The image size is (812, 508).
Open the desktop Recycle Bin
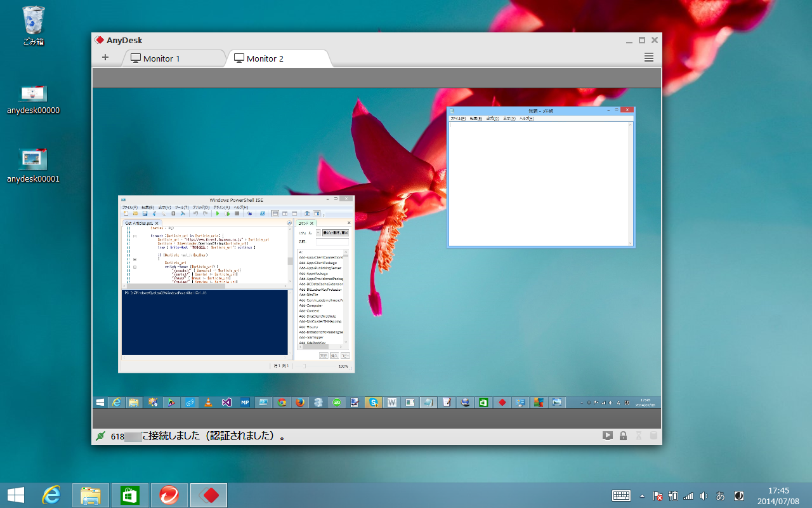[x=33, y=25]
